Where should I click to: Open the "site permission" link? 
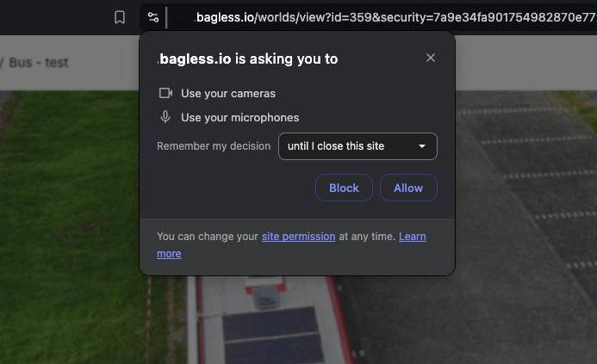click(298, 237)
